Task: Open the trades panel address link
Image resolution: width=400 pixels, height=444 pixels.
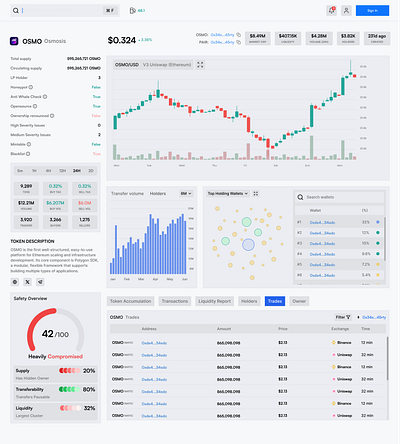Action: [374, 317]
